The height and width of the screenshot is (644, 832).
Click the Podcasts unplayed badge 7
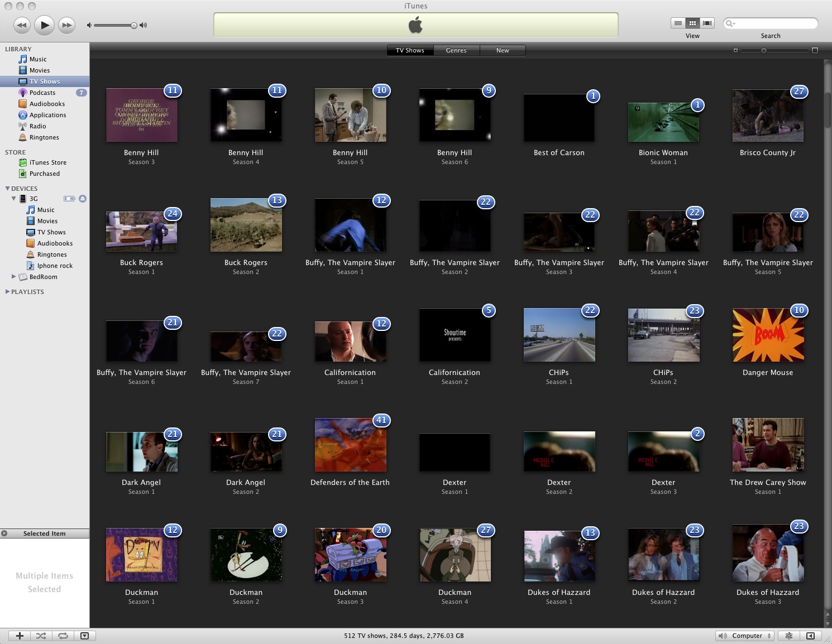tap(82, 93)
